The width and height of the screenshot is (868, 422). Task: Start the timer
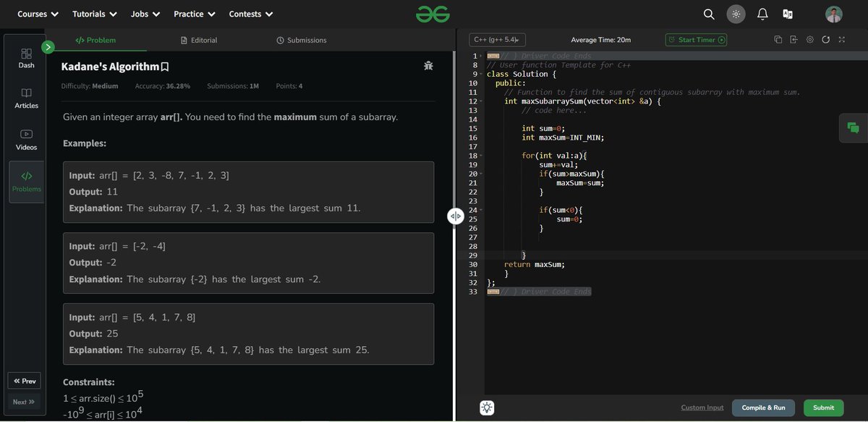point(696,40)
